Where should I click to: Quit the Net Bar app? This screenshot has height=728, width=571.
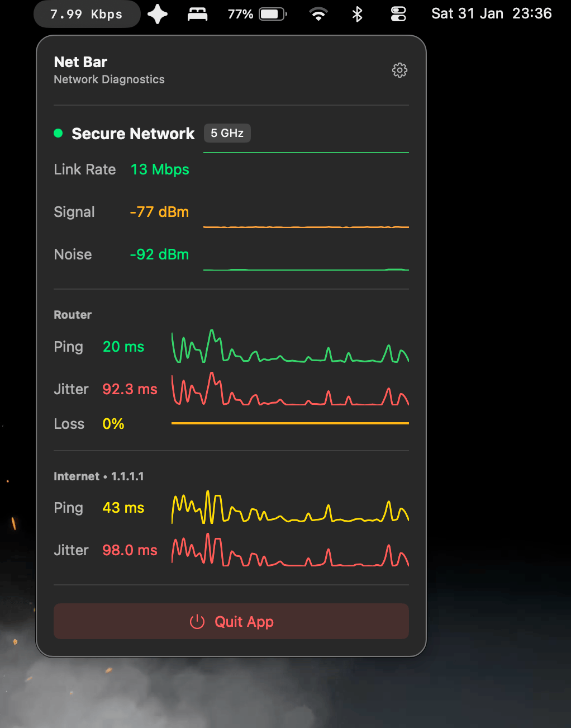point(231,621)
